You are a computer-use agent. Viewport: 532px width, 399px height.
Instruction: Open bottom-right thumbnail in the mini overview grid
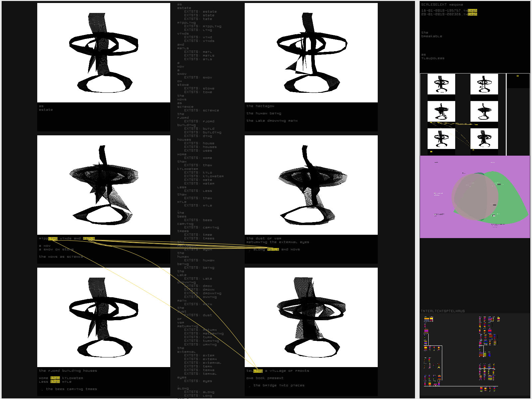coord(484,139)
